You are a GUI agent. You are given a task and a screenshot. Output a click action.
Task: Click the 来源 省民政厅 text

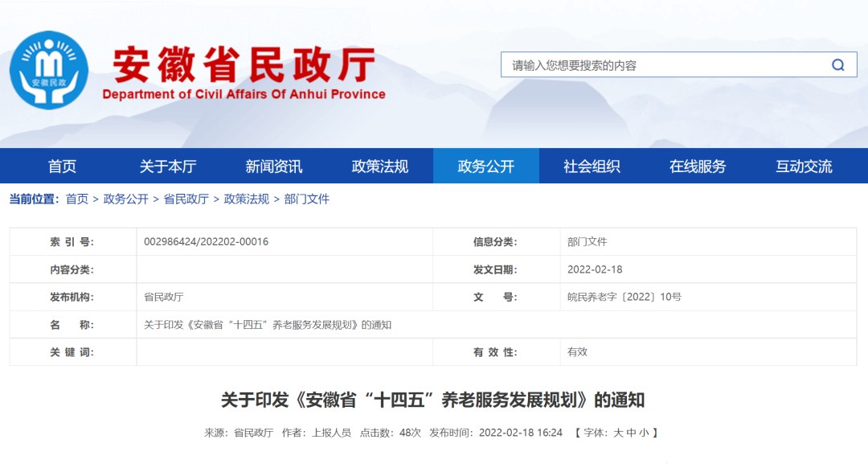tap(239, 433)
